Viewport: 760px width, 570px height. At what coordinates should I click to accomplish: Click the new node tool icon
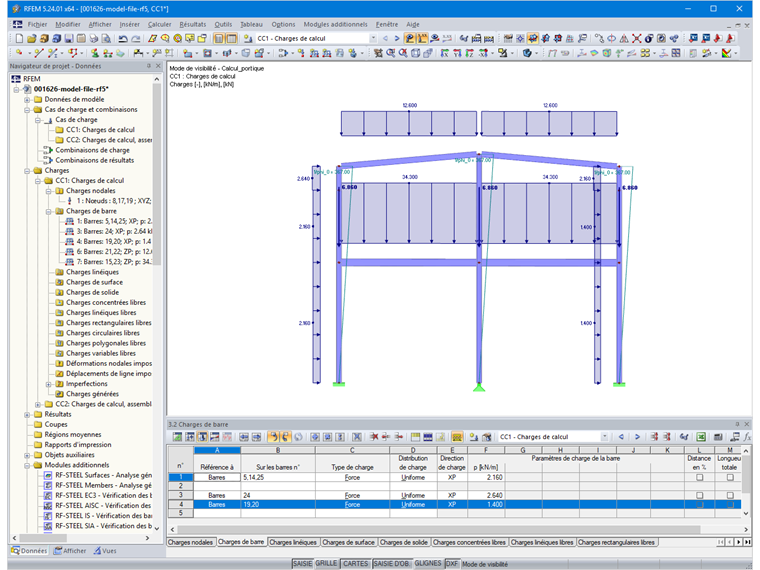(x=19, y=53)
